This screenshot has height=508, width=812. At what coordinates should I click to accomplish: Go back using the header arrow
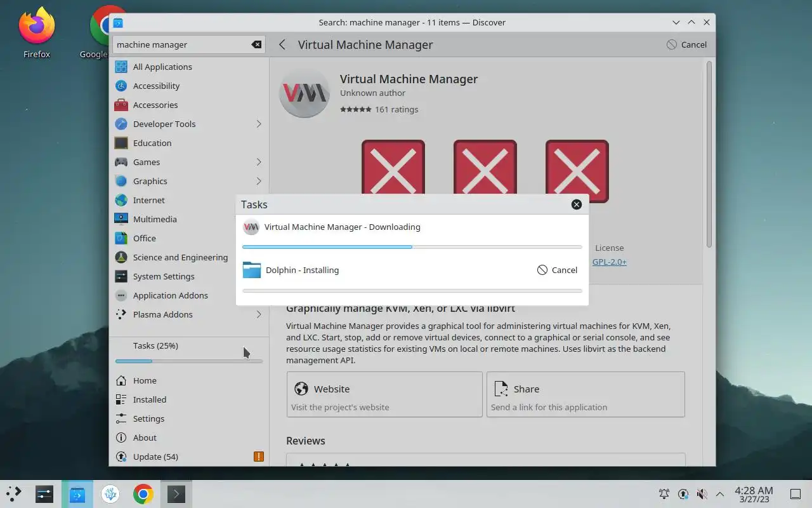pos(282,44)
